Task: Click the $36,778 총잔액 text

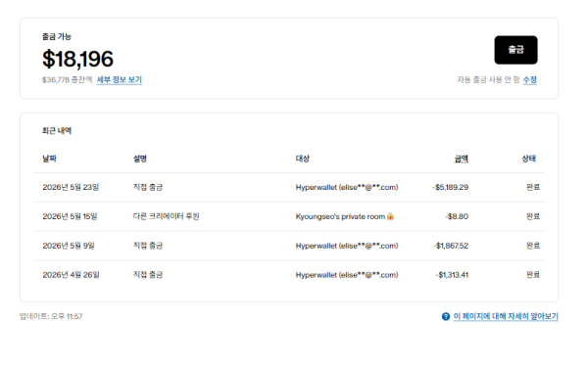Action: click(x=67, y=79)
